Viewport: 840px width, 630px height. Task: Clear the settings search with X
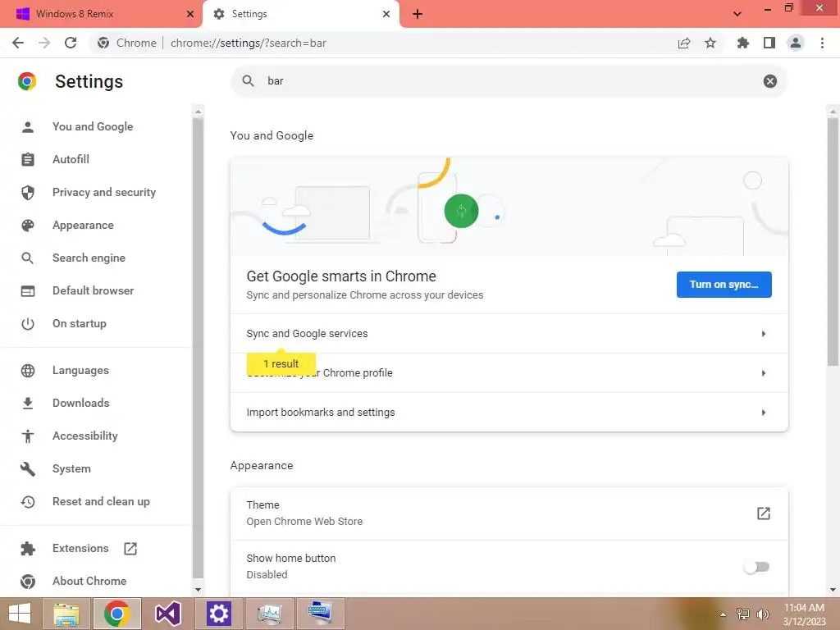coord(769,81)
